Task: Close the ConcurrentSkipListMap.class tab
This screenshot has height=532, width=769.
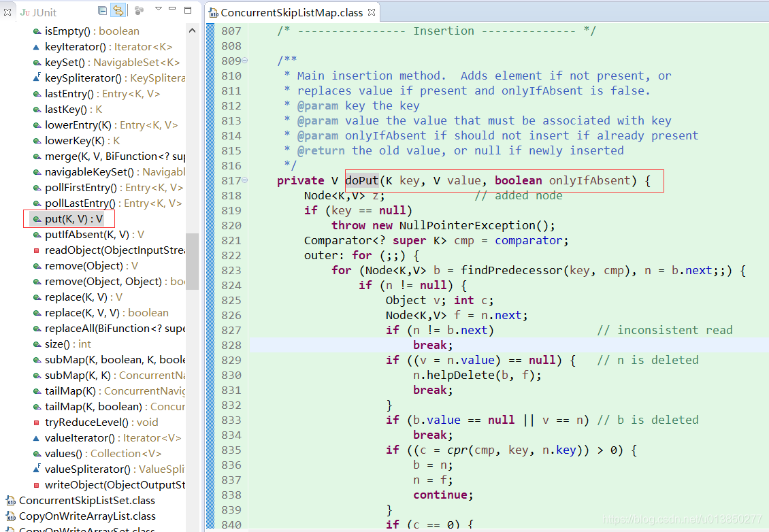Action: (x=372, y=12)
